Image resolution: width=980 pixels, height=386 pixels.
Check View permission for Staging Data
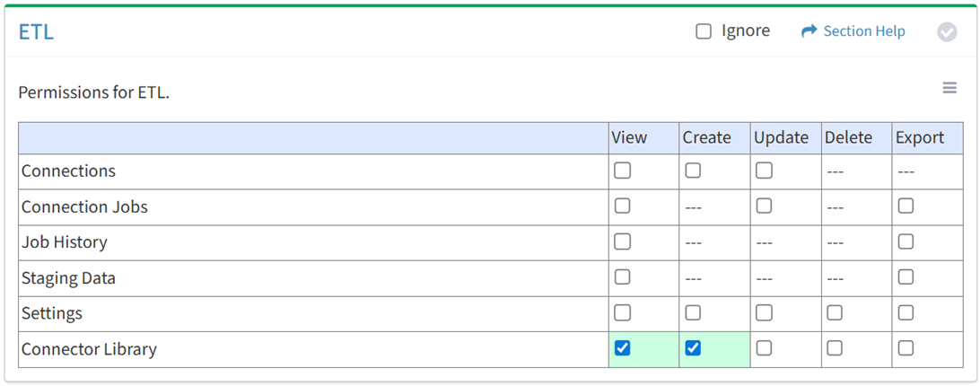(622, 277)
